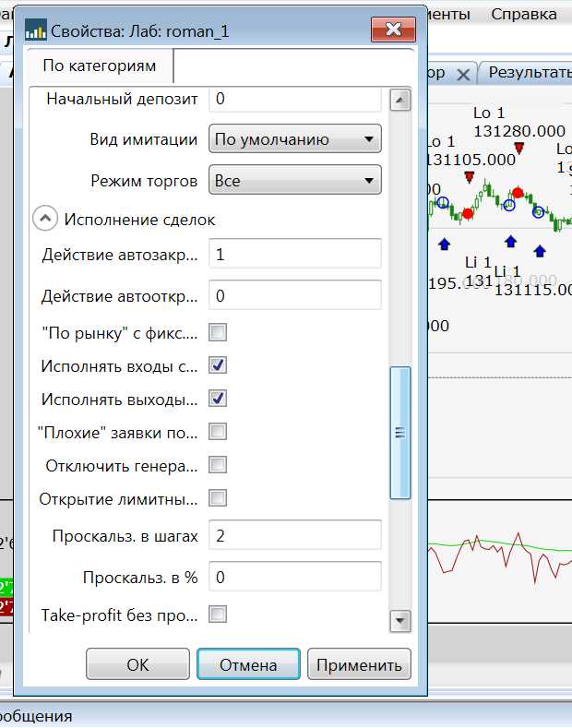
Task: Edit the Проскальз. в % field
Action: 295,577
